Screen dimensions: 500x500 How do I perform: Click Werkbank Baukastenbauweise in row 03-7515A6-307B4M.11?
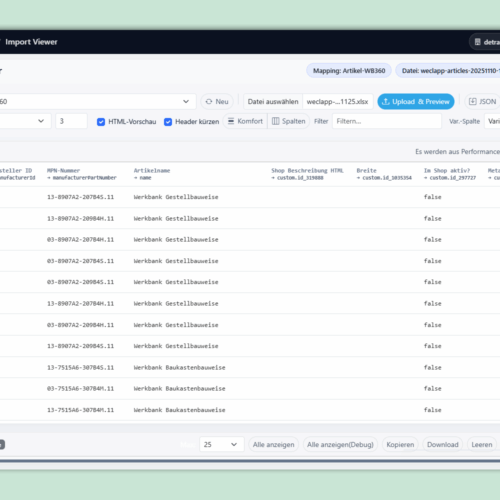[180, 389]
